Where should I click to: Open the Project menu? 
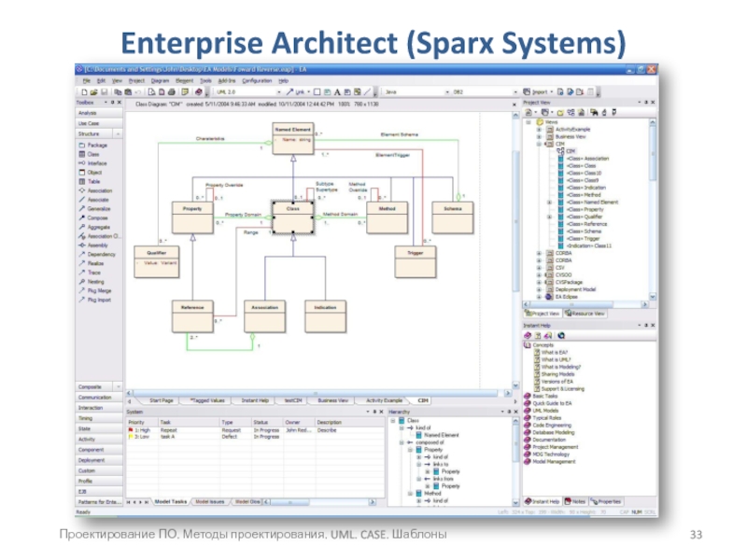tap(136, 81)
